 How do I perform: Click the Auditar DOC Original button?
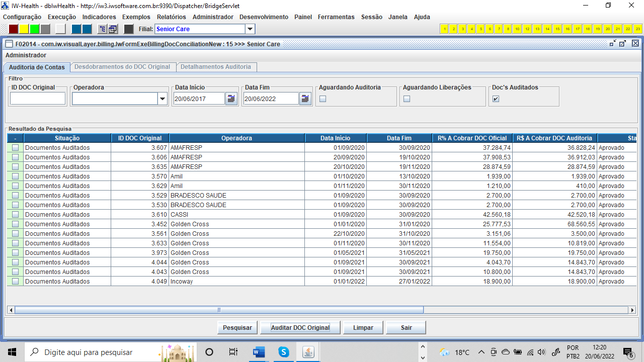point(300,328)
